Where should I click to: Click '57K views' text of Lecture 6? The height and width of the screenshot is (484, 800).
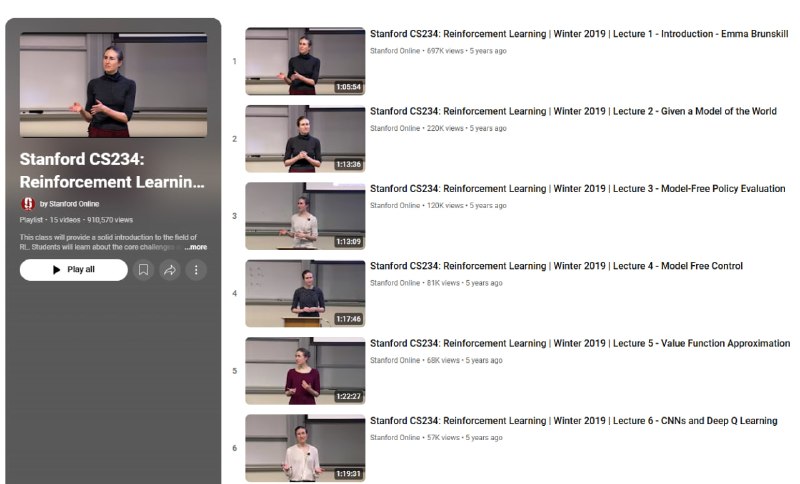tap(443, 438)
